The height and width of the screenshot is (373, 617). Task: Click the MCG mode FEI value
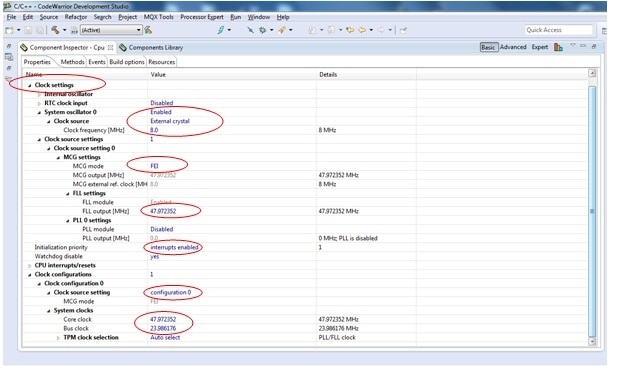point(154,166)
